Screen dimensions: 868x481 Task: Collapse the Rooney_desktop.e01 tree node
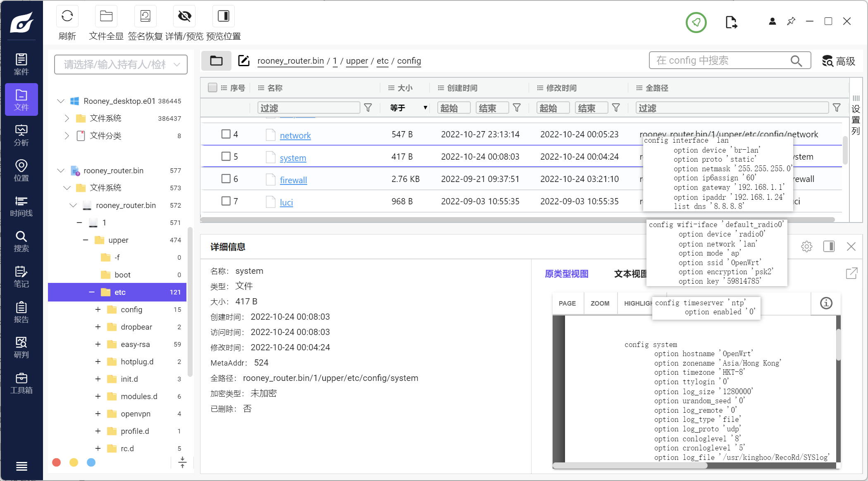pos(61,101)
